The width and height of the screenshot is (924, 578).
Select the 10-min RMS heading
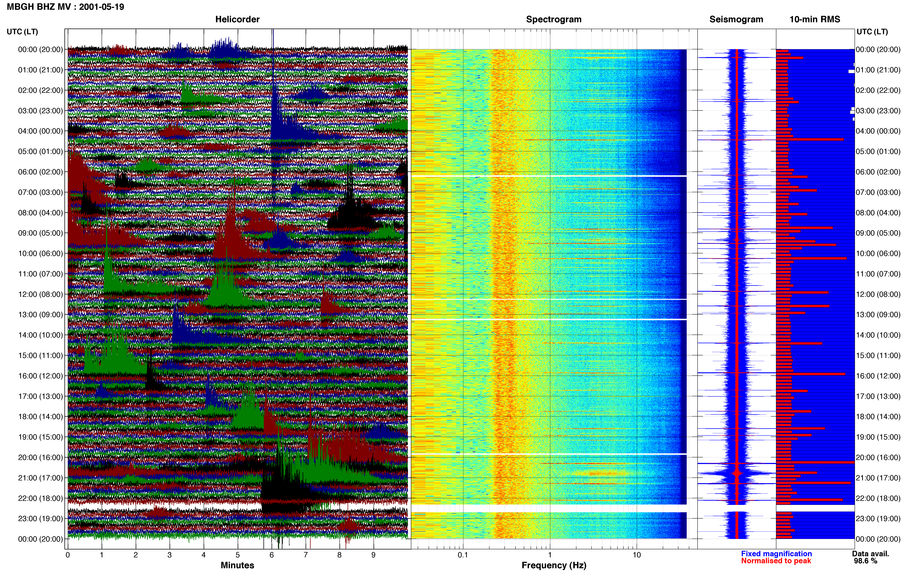[815, 20]
